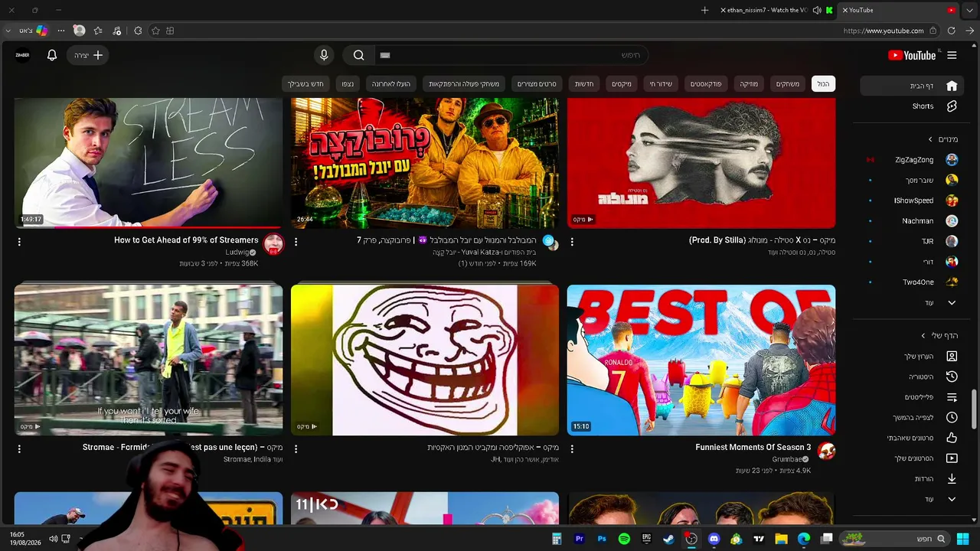
Task: Open Watch Later in the sidebar
Action: coord(911,417)
